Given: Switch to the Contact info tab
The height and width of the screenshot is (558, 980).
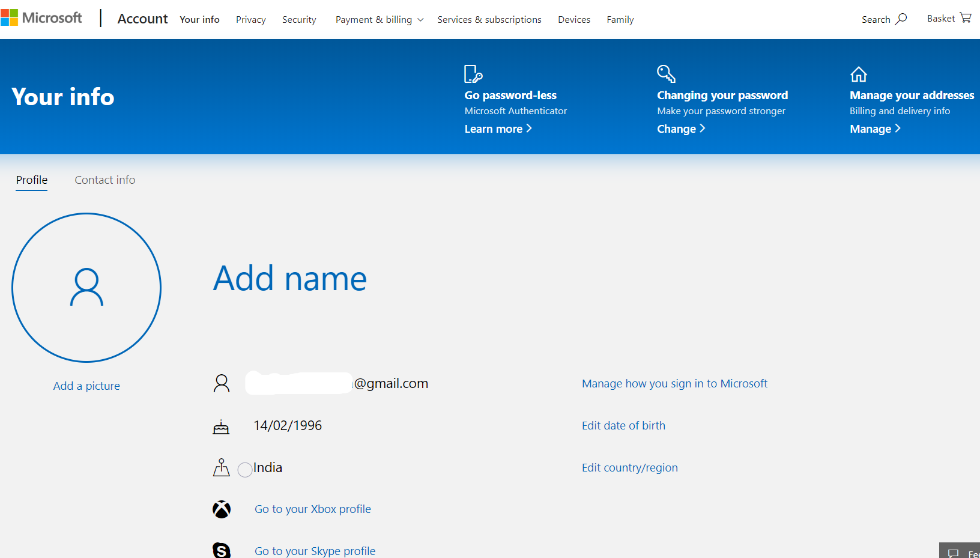Looking at the screenshot, I should pyautogui.click(x=105, y=180).
